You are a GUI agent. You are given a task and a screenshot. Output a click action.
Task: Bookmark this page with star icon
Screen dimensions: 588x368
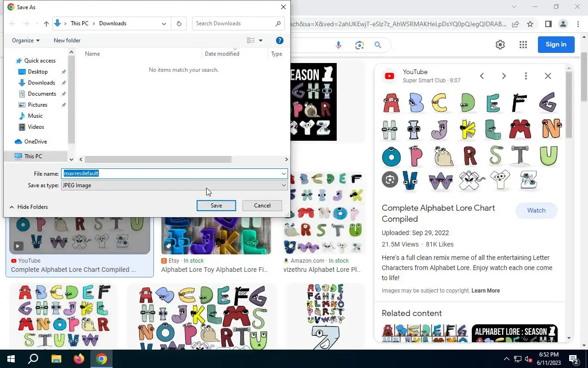(x=530, y=24)
